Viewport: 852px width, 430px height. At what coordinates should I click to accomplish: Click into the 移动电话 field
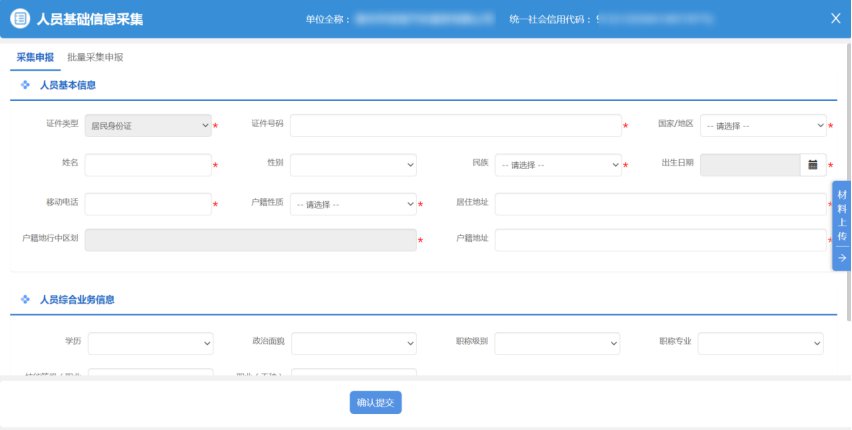pyautogui.click(x=148, y=204)
